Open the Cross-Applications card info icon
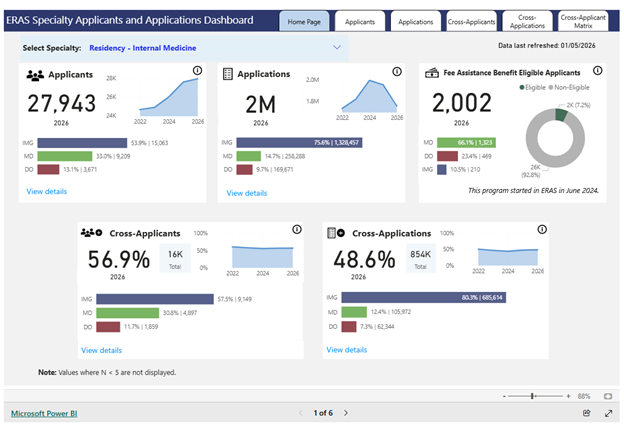 point(542,229)
